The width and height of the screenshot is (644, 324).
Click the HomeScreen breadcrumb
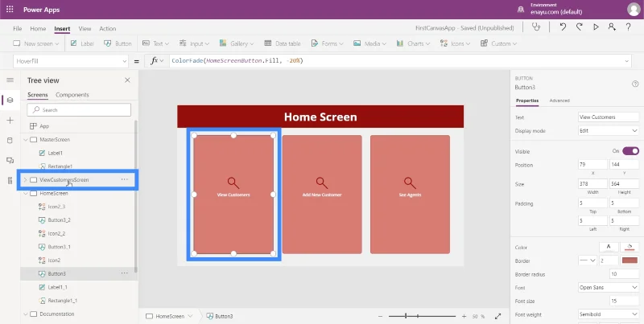pos(169,316)
